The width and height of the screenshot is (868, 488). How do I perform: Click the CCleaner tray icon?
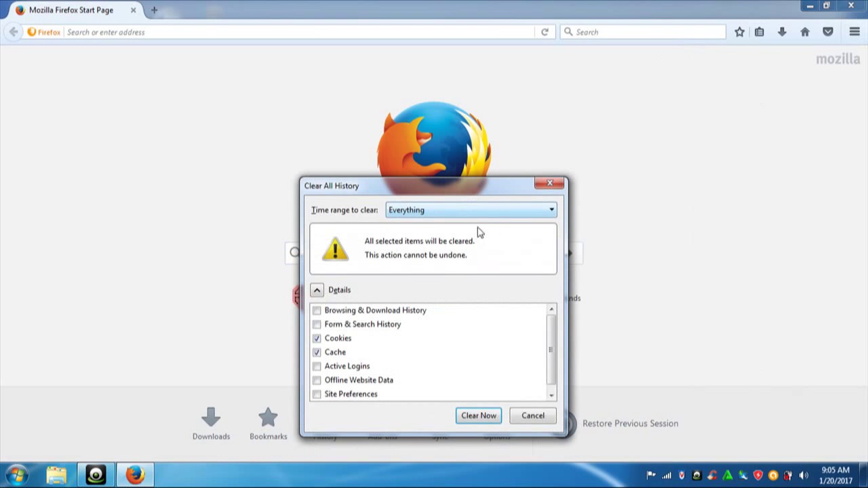pyautogui.click(x=712, y=475)
